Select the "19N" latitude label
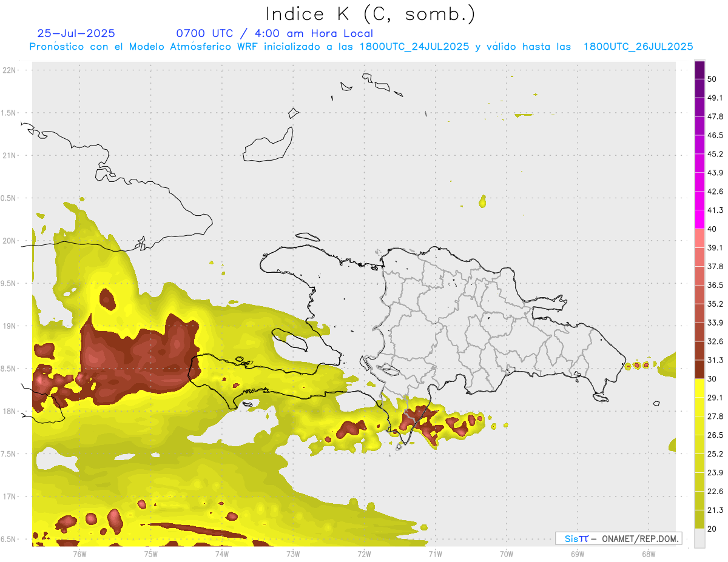Image resolution: width=728 pixels, height=562 pixels. point(10,326)
